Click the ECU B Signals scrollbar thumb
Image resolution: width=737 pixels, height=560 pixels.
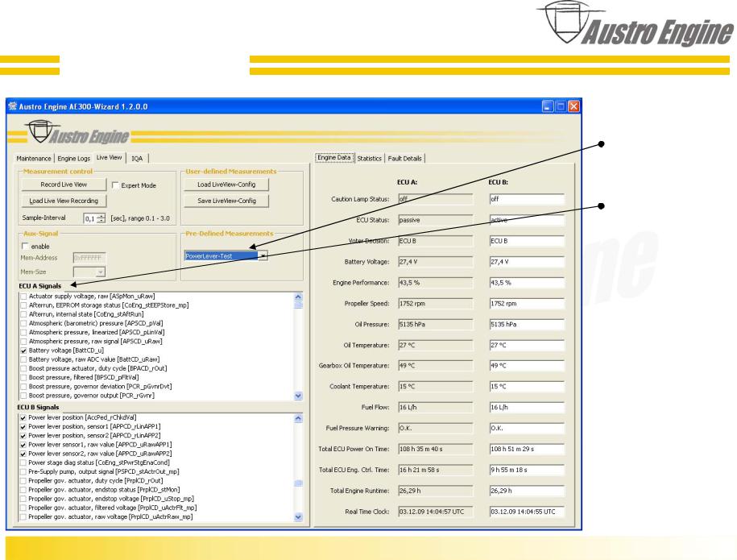[299, 483]
